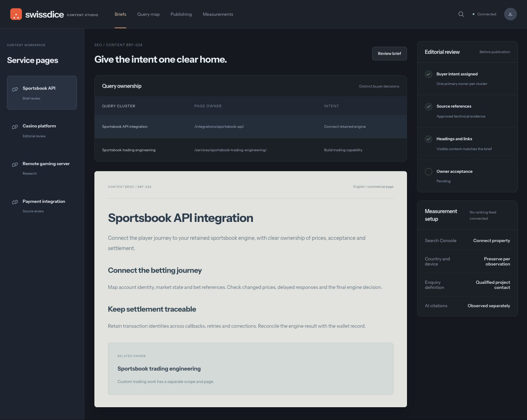This screenshot has width=527, height=420.
Task: Open the Measurements tab
Action: [218, 14]
